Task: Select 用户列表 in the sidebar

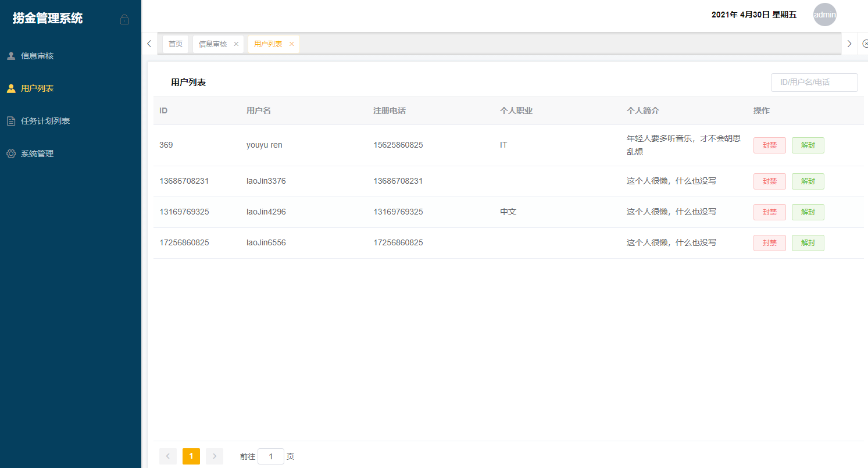Action: pyautogui.click(x=37, y=88)
